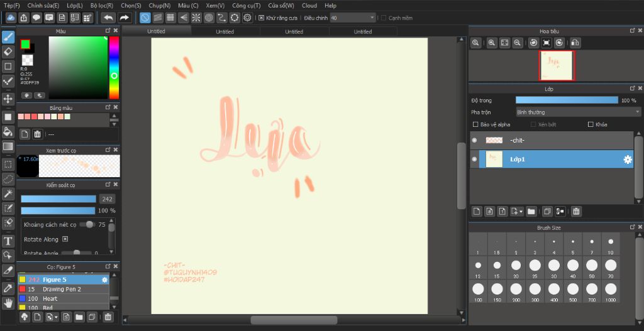Select the Bucket fill tool

click(x=8, y=131)
